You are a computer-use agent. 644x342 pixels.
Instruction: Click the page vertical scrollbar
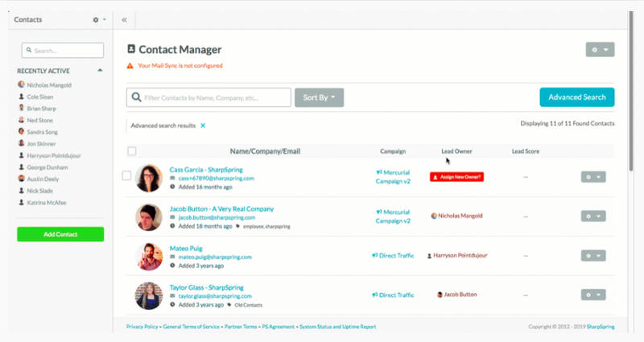[631, 91]
